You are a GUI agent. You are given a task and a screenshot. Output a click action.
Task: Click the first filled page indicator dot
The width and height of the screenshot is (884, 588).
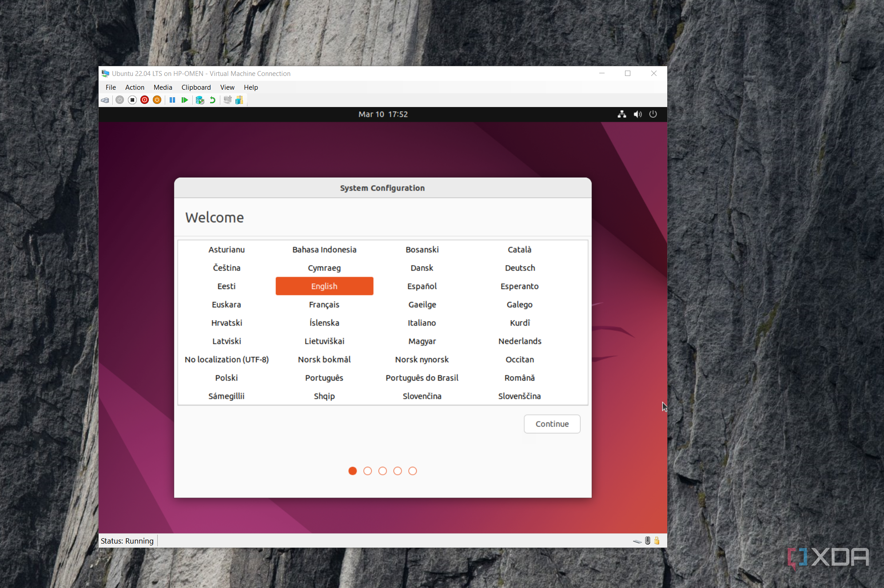point(353,471)
